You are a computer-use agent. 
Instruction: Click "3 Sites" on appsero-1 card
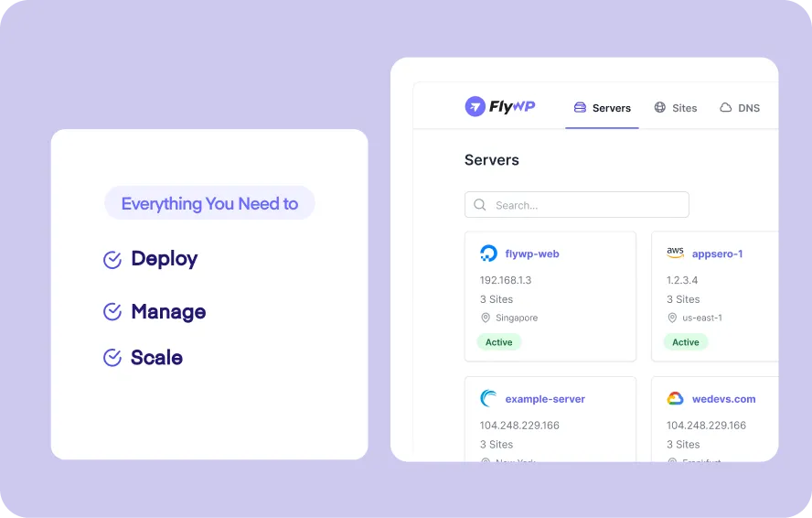coord(683,299)
